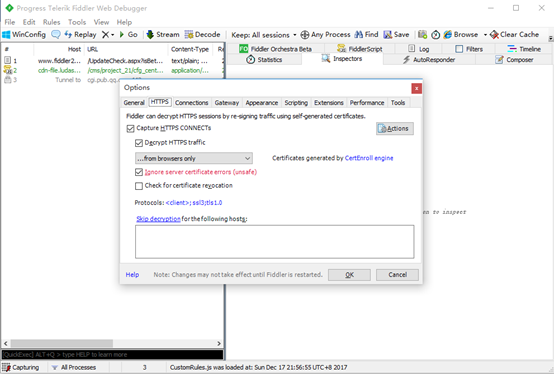Open the Tools menu
554x374 pixels.
pos(77,22)
